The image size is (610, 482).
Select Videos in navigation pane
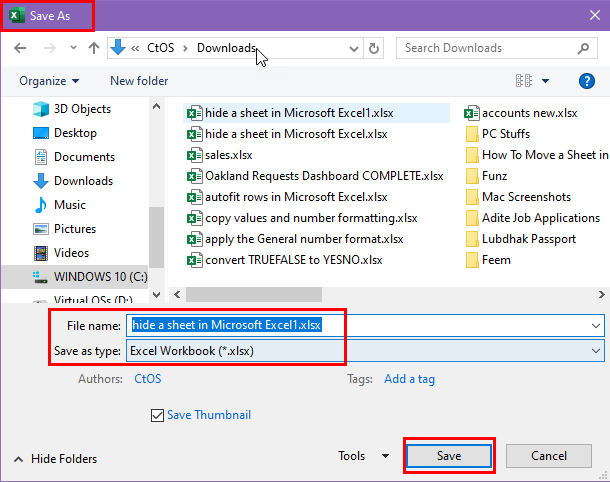(61, 253)
